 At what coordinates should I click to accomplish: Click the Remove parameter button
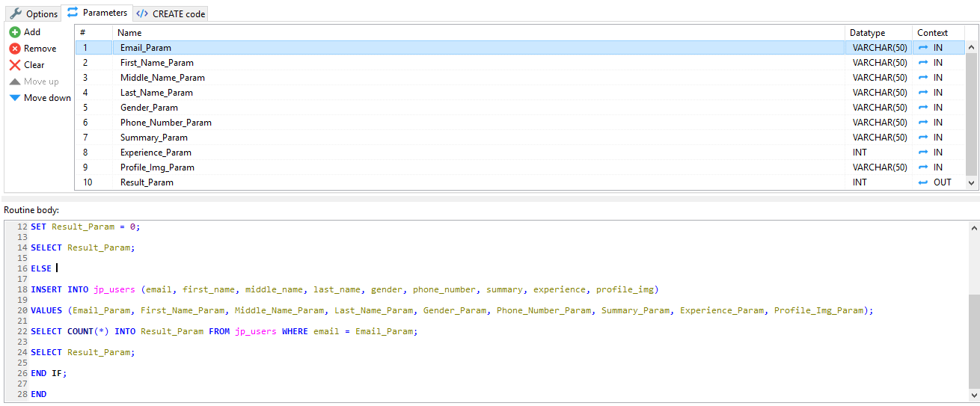[33, 49]
